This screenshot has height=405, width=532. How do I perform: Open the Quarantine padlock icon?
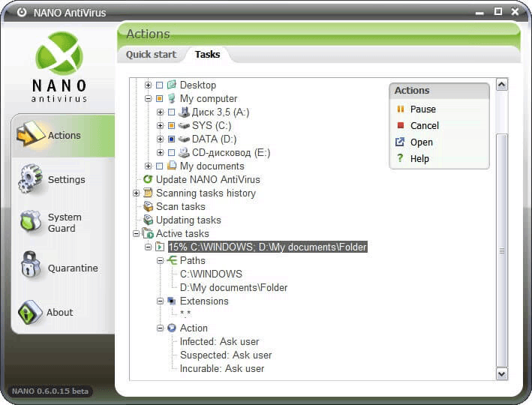pyautogui.click(x=31, y=265)
